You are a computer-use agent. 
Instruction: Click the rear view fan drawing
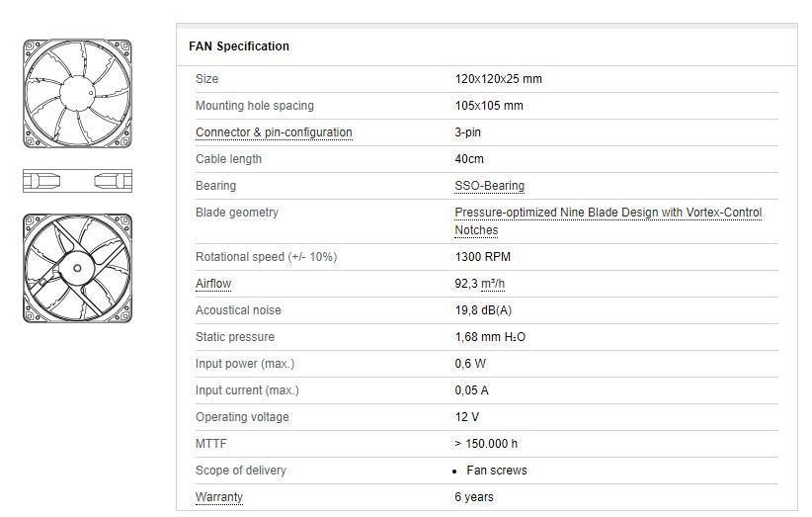(78, 268)
